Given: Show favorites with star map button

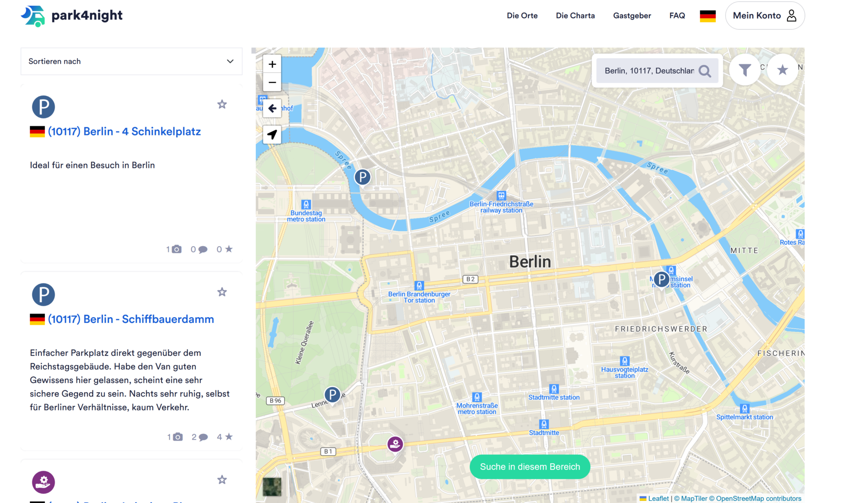Looking at the screenshot, I should (783, 70).
